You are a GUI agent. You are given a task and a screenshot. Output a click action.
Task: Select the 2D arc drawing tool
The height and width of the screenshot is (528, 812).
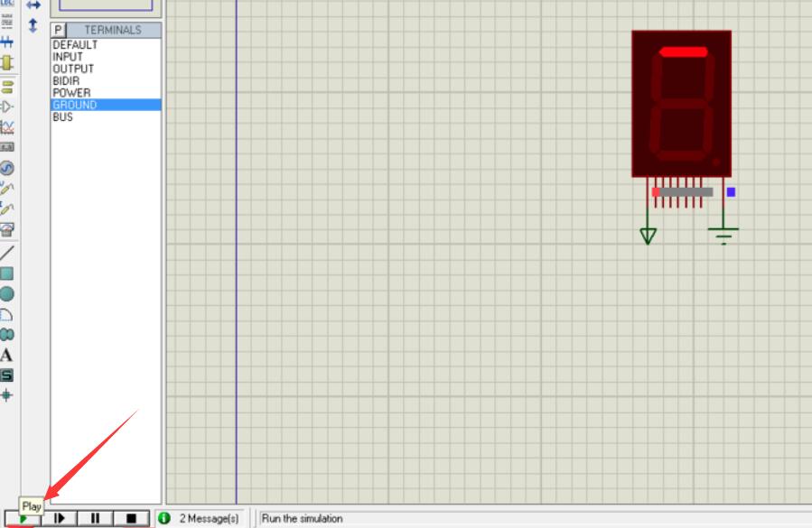tap(7, 314)
